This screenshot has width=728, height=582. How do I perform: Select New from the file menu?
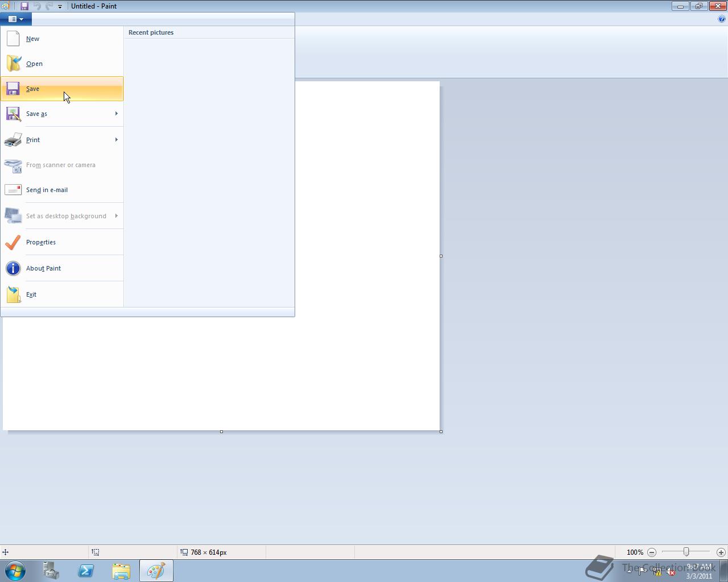(x=62, y=39)
